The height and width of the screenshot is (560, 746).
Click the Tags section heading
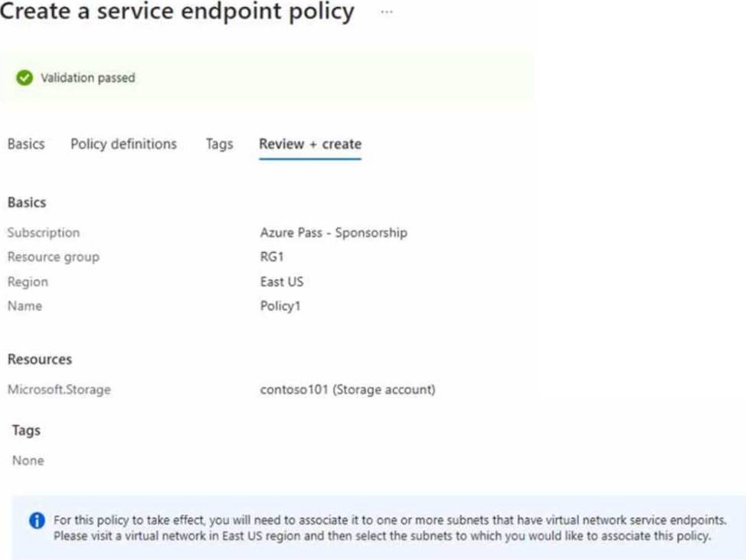point(26,431)
